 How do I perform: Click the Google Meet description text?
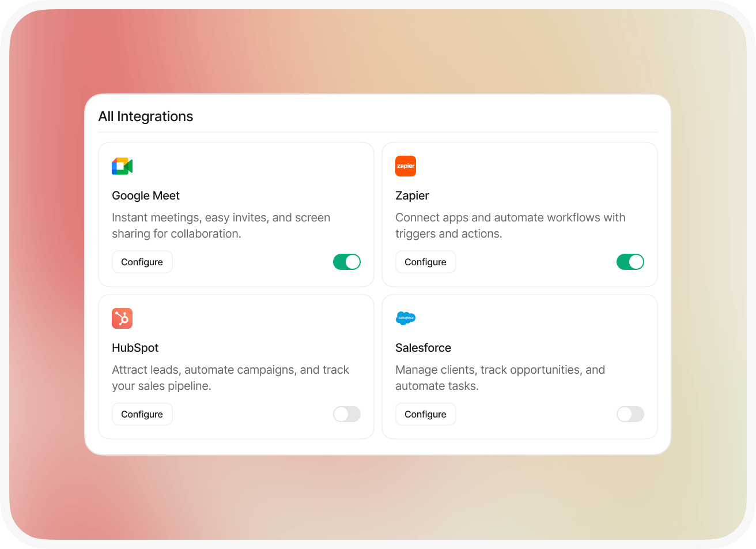tap(221, 225)
